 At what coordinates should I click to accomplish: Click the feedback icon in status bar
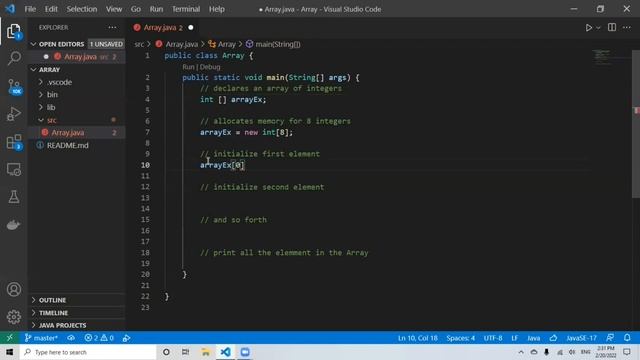click(x=610, y=338)
